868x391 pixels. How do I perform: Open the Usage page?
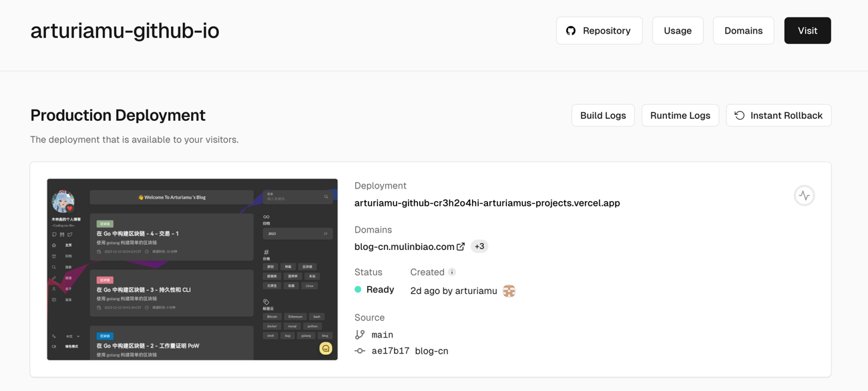click(677, 31)
